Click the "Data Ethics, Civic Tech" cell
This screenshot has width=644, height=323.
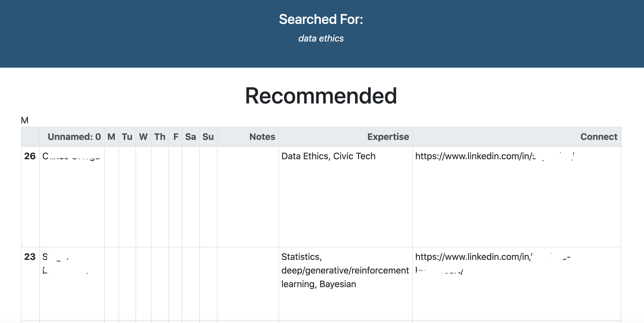tap(328, 156)
